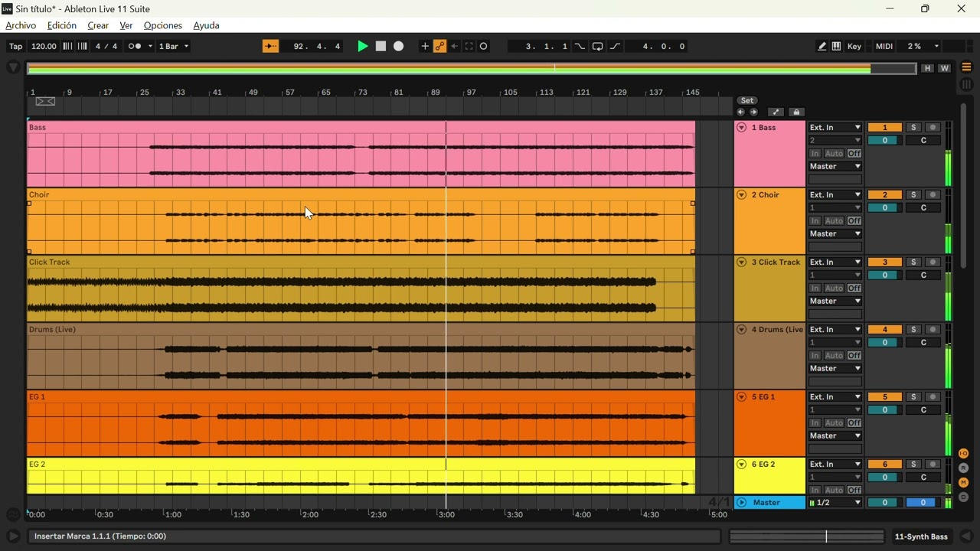The width and height of the screenshot is (980, 551).
Task: Open the Bass track input type dropdown
Action: click(835, 128)
